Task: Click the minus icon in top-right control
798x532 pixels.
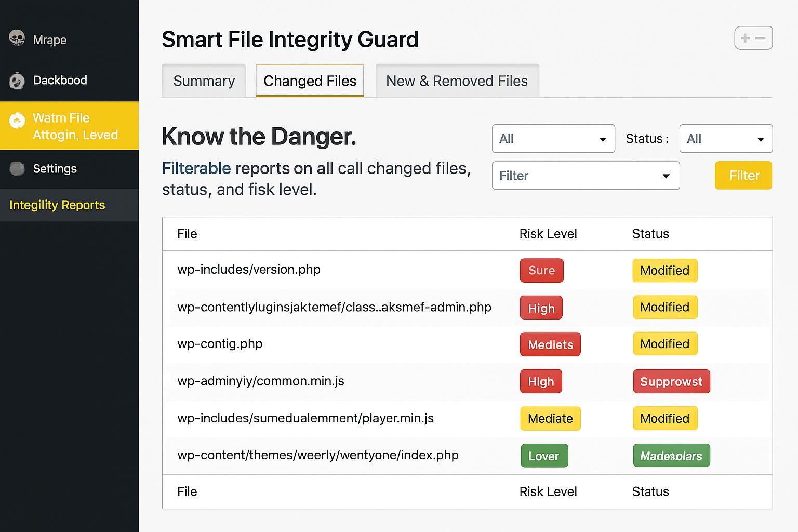Action: [x=761, y=38]
